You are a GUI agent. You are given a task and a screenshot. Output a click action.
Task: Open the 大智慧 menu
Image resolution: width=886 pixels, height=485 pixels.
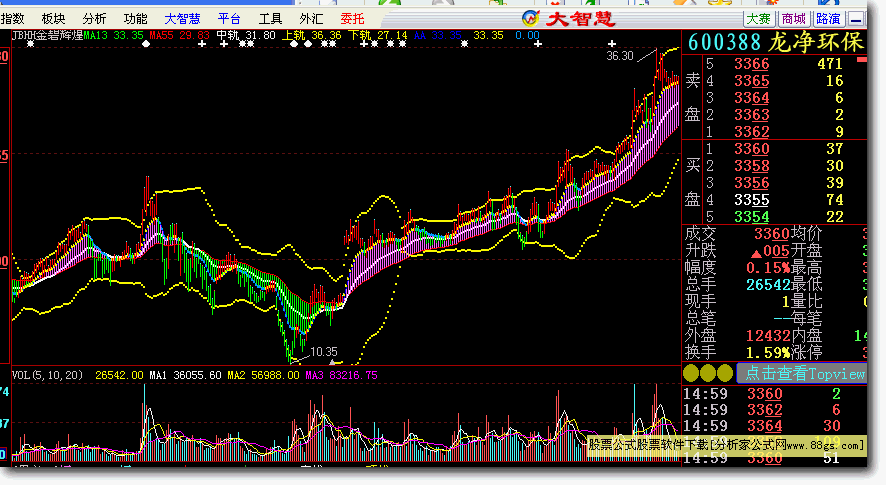pyautogui.click(x=183, y=19)
